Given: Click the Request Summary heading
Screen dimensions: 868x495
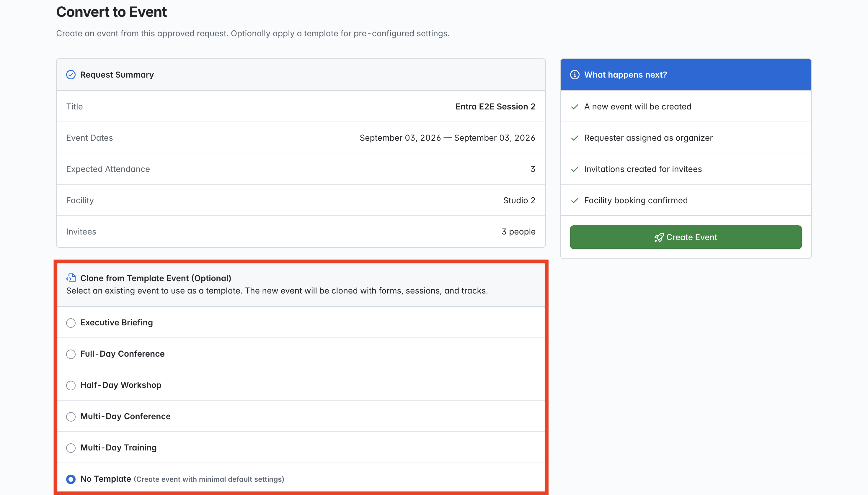Looking at the screenshot, I should (117, 75).
